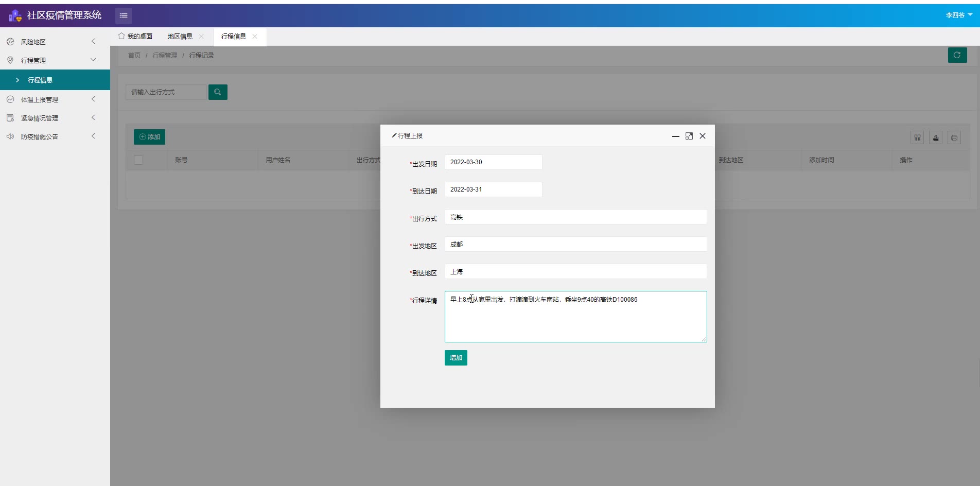Maximize the 行程上报 dialog

click(x=689, y=136)
